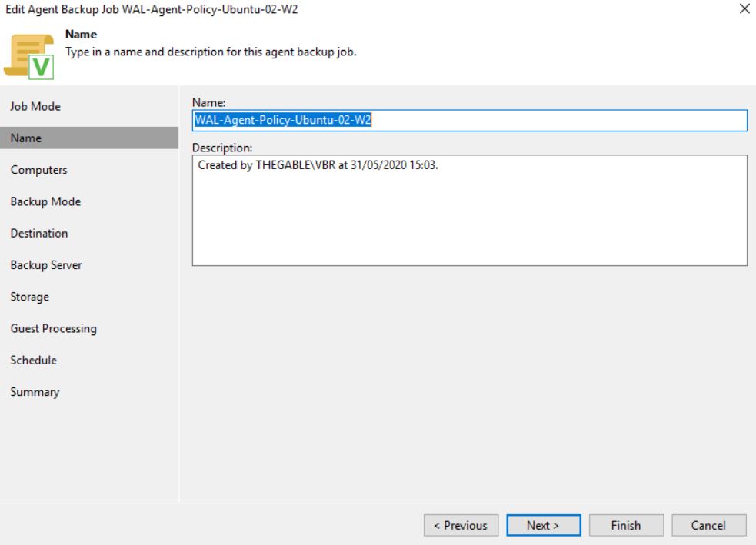Open the Backup Server step
Screen dimensions: 756x545
click(x=46, y=265)
